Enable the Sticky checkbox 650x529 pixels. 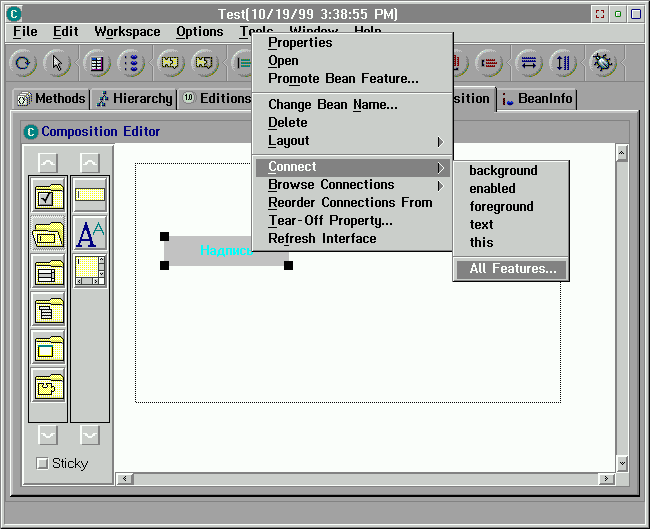42,464
